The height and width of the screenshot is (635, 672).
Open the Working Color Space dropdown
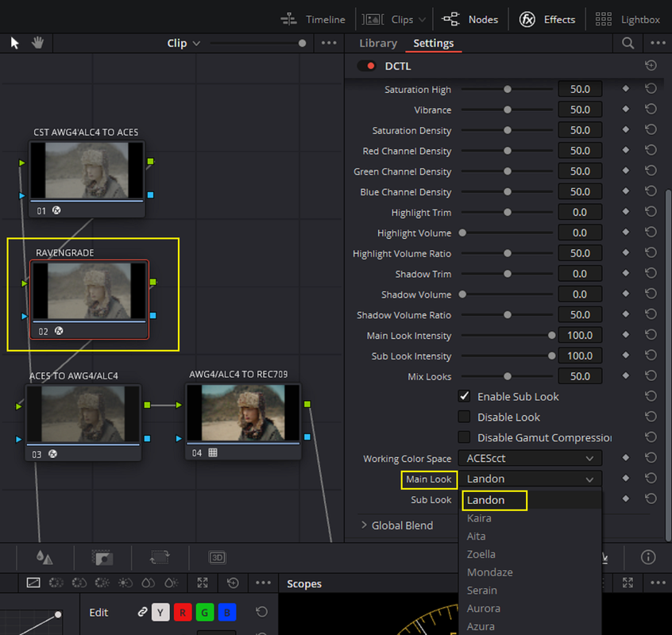pos(530,458)
